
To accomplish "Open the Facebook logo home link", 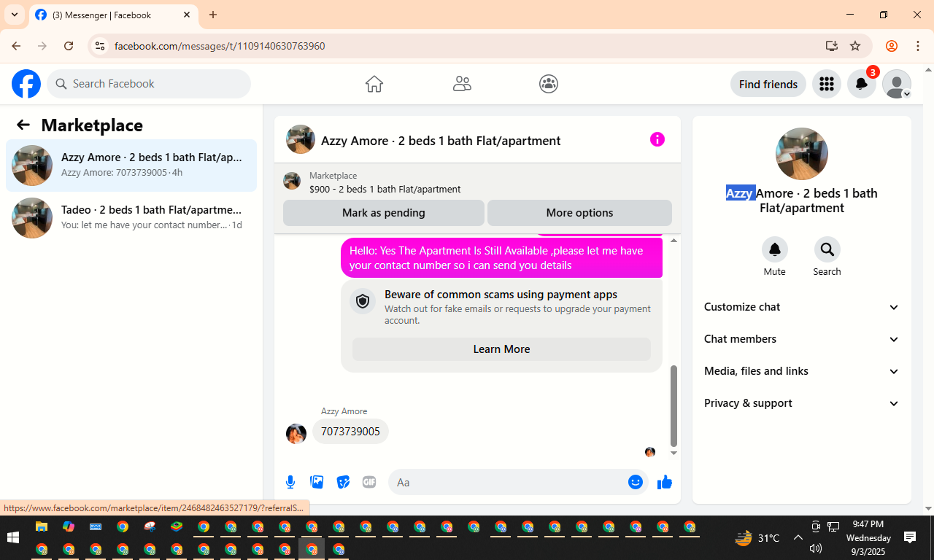I will click(x=26, y=84).
